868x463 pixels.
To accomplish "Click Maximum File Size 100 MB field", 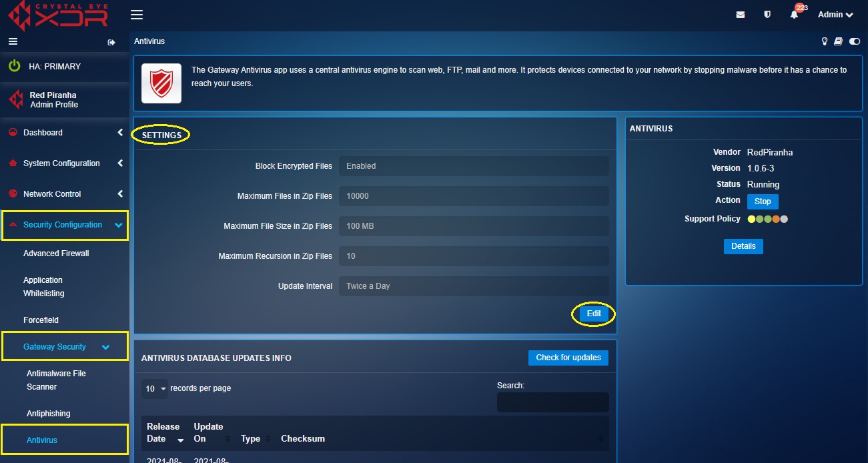I will 474,226.
